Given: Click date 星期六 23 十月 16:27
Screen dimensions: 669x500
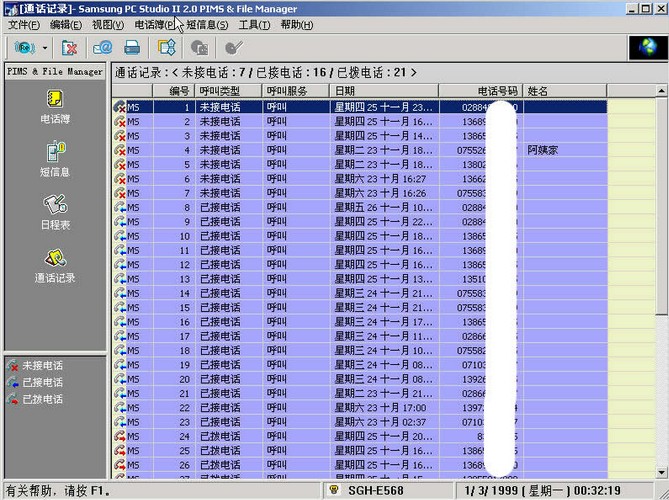Looking at the screenshot, I should (380, 179).
